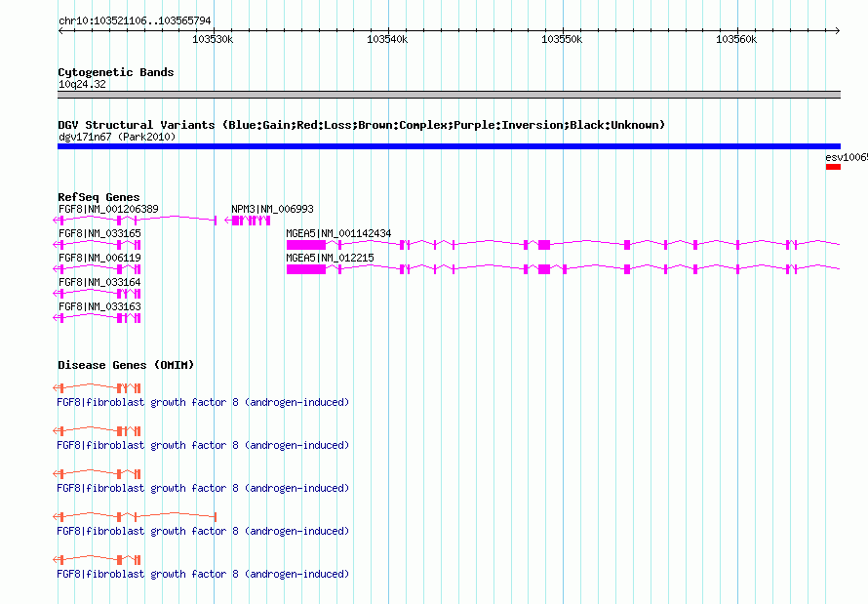The width and height of the screenshot is (868, 604).
Task: Open the dgv171n67 (Park2010) variant label
Action: pyautogui.click(x=117, y=137)
